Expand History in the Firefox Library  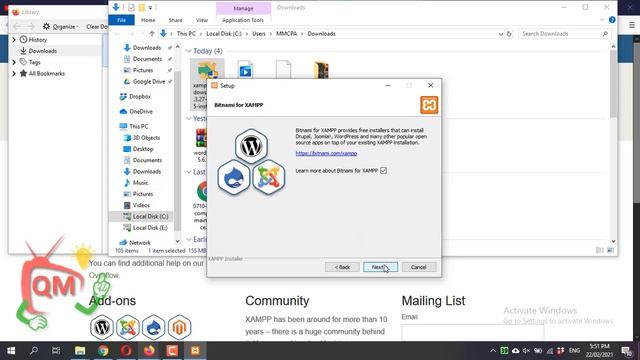coord(14,40)
